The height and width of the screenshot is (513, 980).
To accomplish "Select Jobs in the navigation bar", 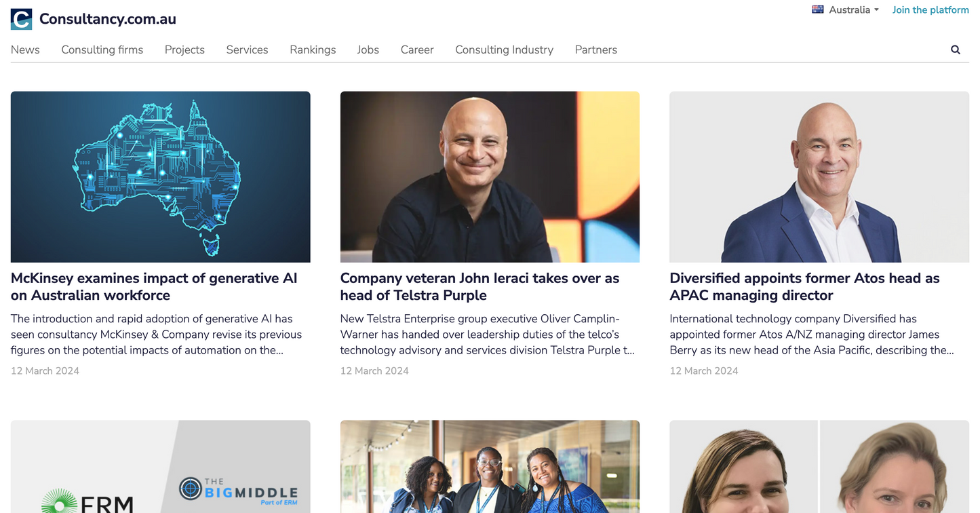I will coord(368,50).
